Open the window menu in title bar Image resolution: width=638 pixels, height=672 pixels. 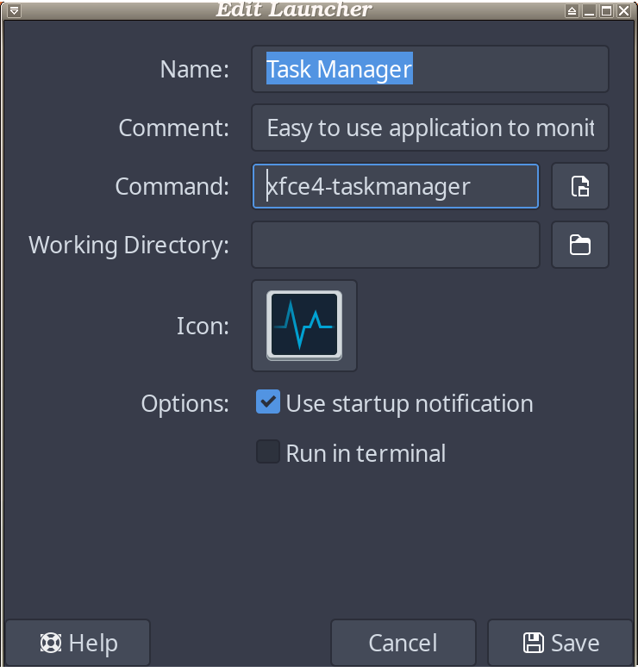[x=14, y=10]
